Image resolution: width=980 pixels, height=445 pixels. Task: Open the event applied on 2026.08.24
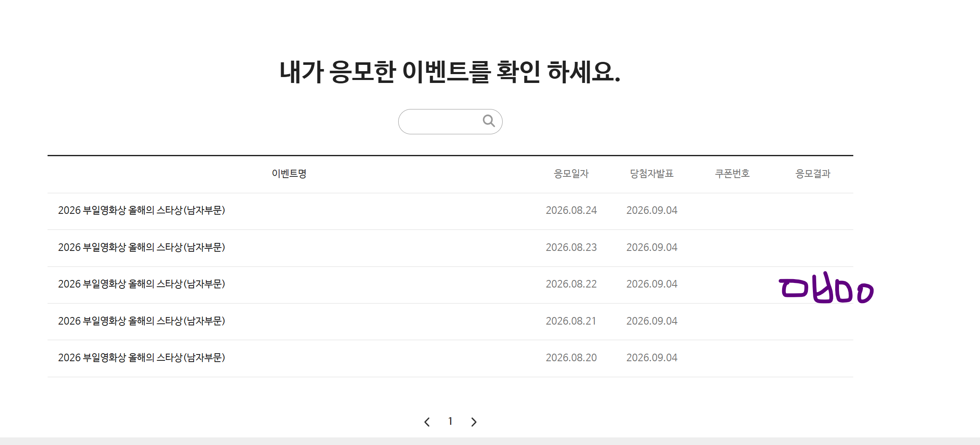pos(141,210)
